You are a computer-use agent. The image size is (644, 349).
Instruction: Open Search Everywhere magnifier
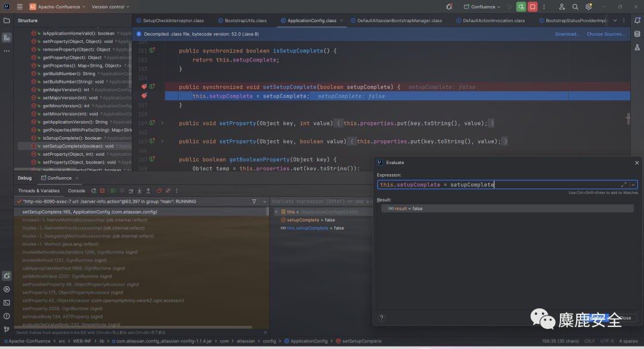[575, 7]
